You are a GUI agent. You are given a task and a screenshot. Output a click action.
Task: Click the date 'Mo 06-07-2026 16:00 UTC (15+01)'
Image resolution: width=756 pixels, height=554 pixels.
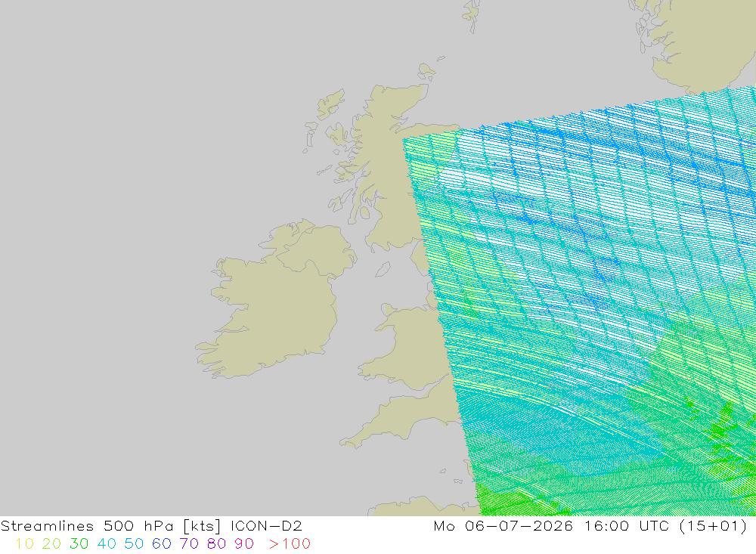(x=590, y=526)
